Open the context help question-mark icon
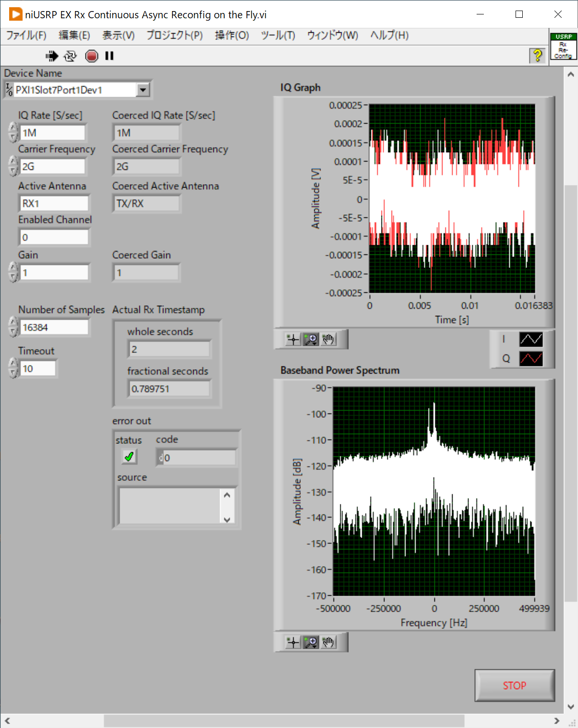 [x=537, y=56]
